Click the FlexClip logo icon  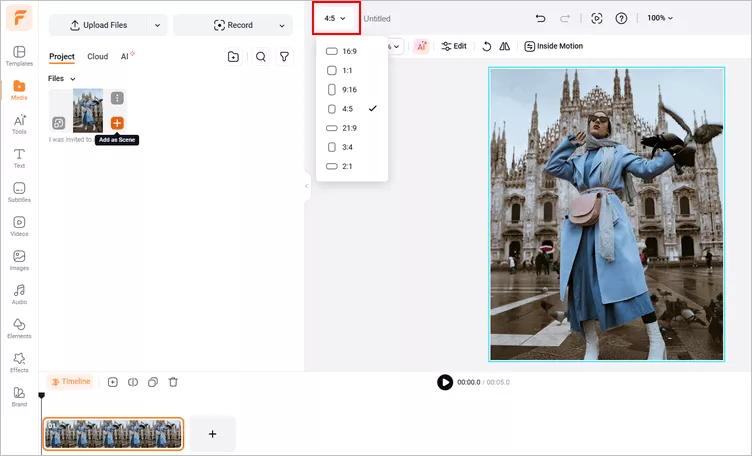pyautogui.click(x=19, y=18)
